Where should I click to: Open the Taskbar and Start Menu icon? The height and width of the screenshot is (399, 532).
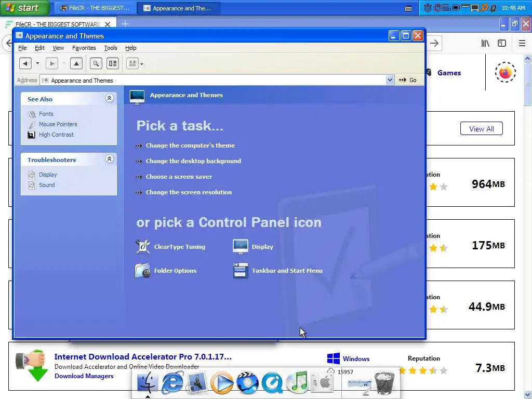click(x=278, y=270)
